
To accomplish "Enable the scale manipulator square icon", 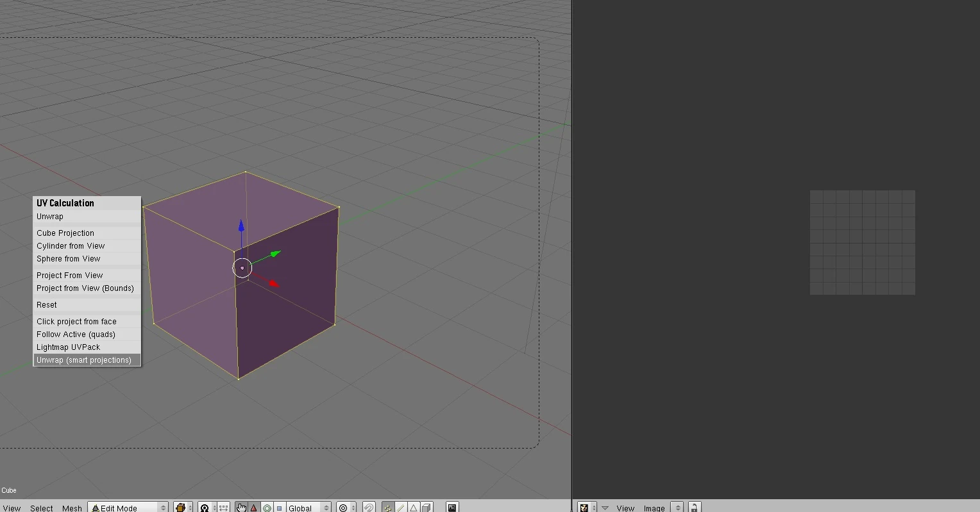I will [x=279, y=508].
